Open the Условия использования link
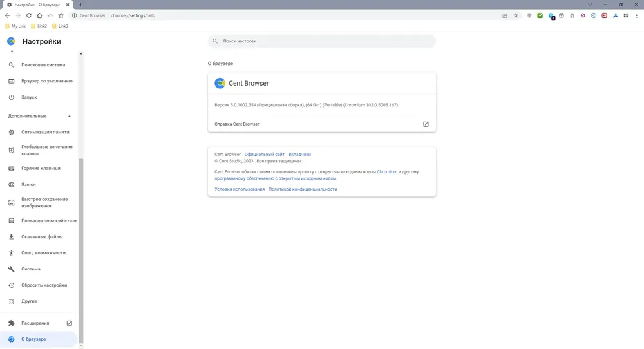The height and width of the screenshot is (349, 644). tap(240, 189)
